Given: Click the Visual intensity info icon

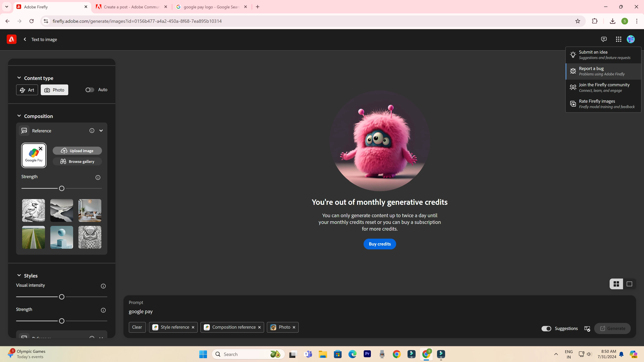Looking at the screenshot, I should coord(103,286).
